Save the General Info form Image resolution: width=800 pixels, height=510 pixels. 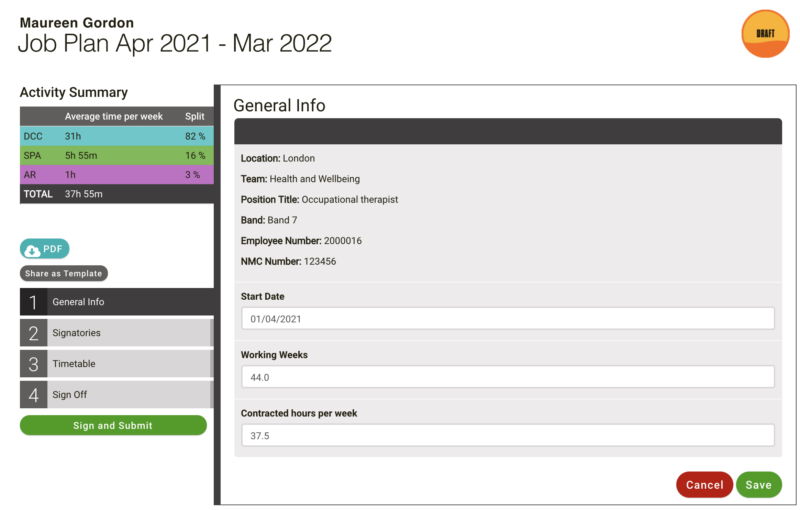759,484
